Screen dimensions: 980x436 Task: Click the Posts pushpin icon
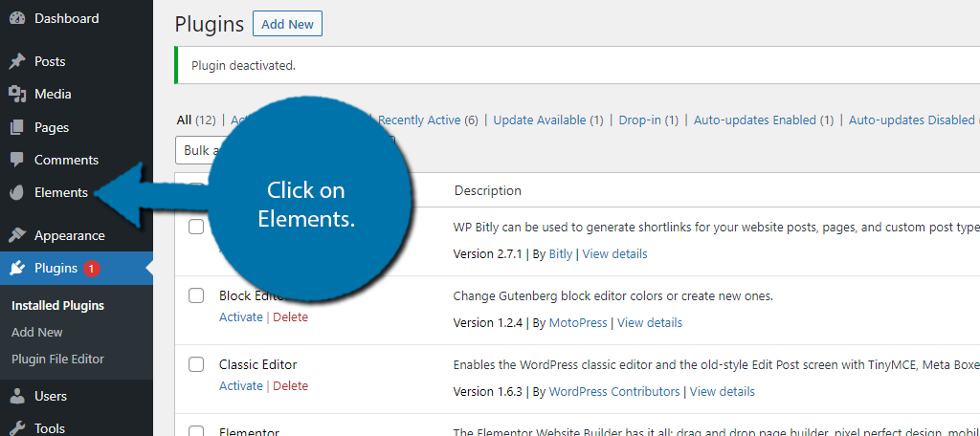(17, 61)
